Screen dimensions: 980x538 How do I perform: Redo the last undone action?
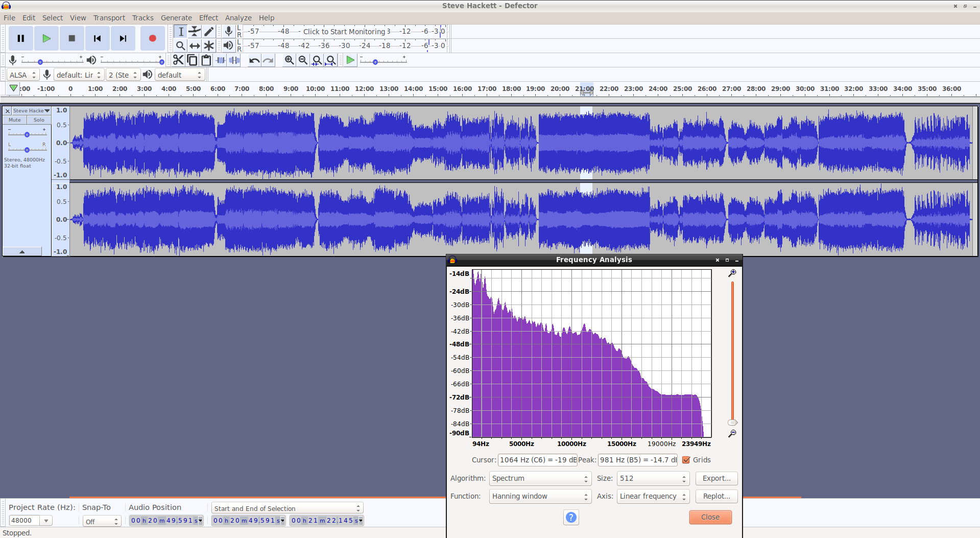pos(268,60)
